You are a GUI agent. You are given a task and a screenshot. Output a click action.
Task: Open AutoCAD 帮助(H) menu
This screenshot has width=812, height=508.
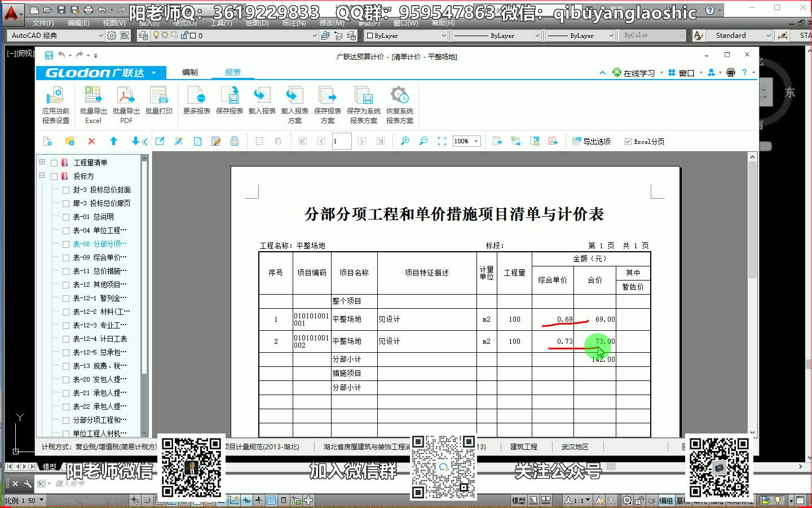[443, 23]
